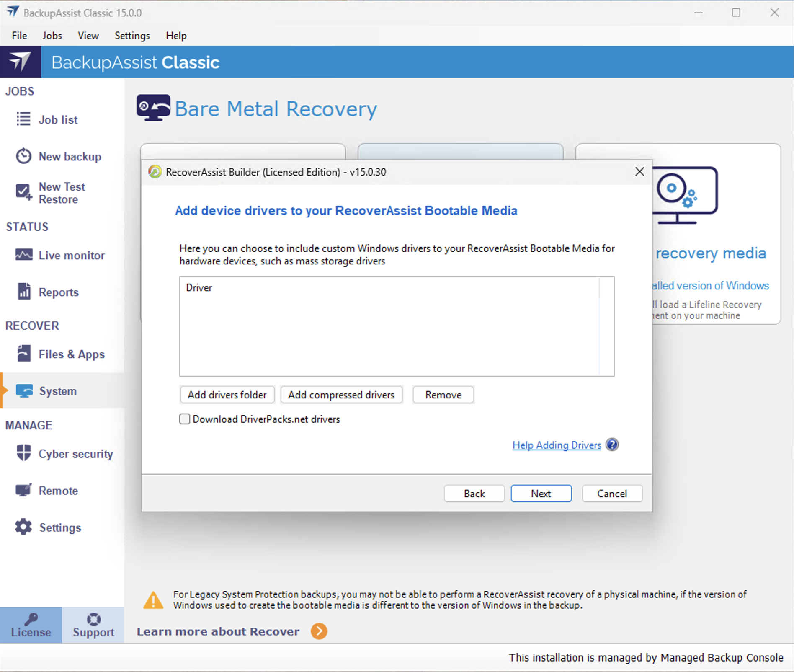Click the Cyber security shield icon
This screenshot has width=794, height=672.
24,453
